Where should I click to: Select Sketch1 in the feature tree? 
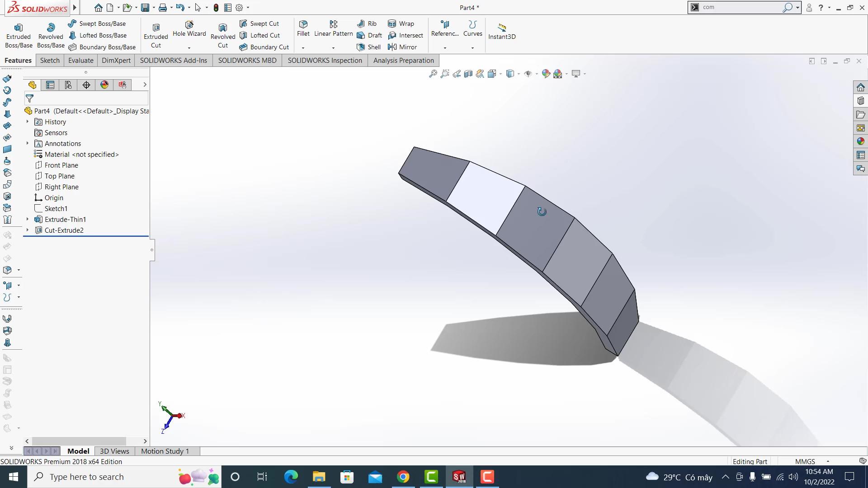pyautogui.click(x=56, y=208)
